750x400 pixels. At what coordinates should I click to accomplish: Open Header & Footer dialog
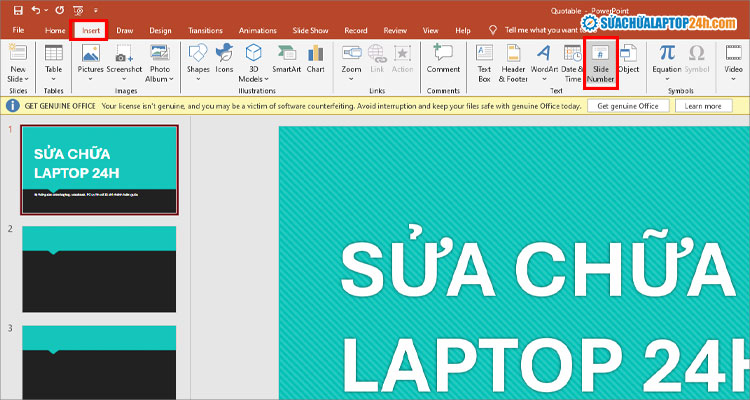pyautogui.click(x=513, y=63)
